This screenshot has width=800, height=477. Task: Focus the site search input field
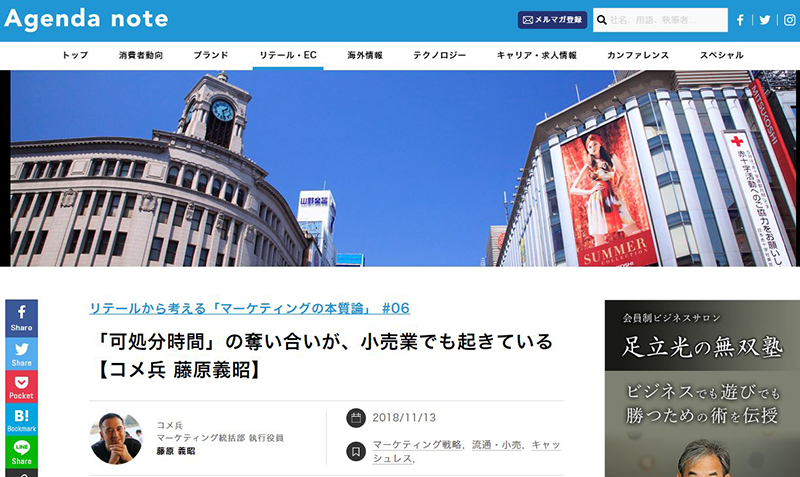coord(667,20)
